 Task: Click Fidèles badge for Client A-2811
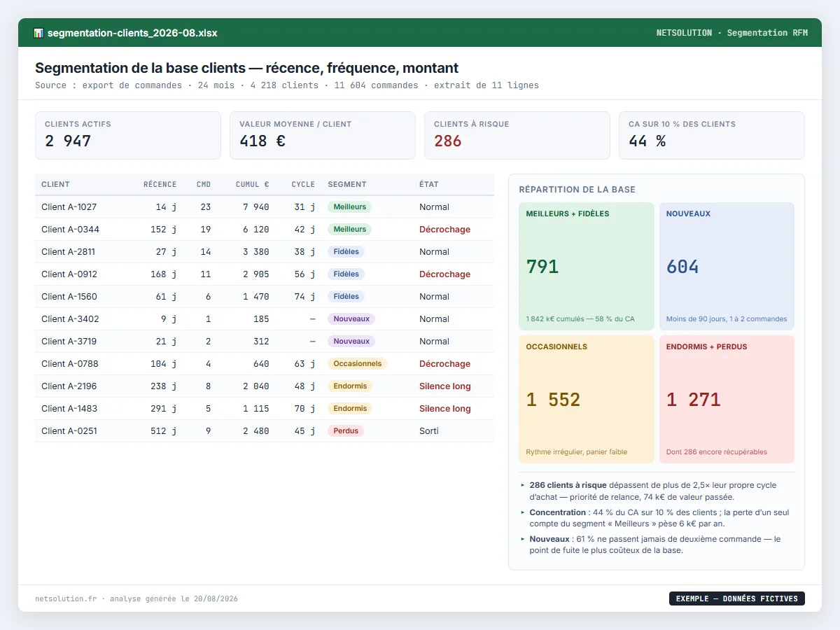[346, 252]
